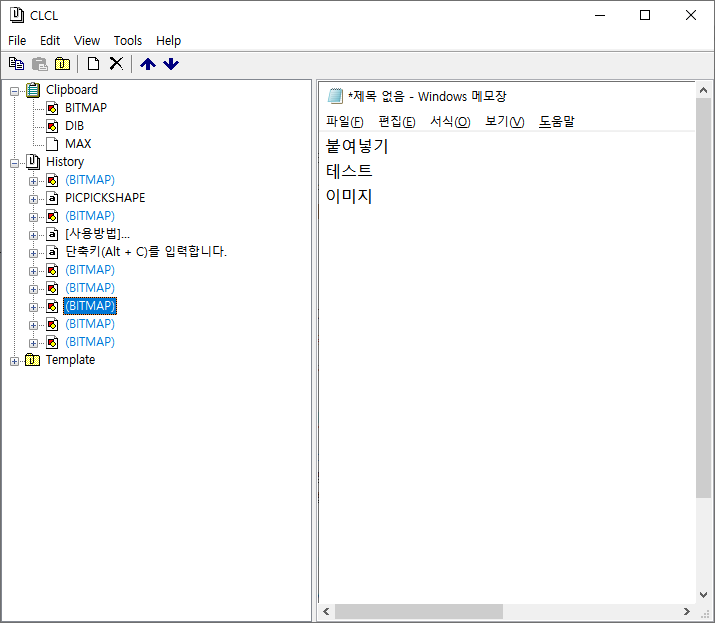Image resolution: width=715 pixels, height=623 pixels.
Task: Open the View menu
Action: (87, 41)
